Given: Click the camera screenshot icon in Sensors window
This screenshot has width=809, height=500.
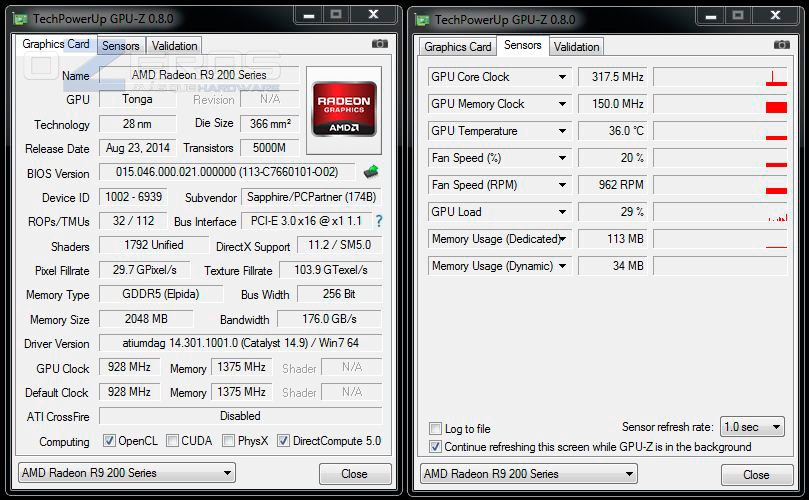Looking at the screenshot, I should tap(782, 45).
